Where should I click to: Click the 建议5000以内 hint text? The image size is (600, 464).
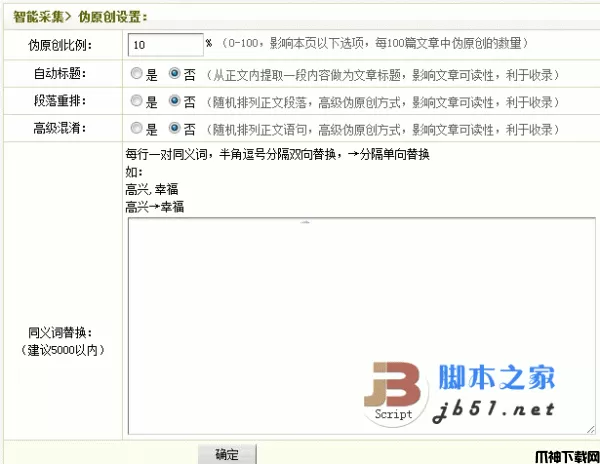[x=62, y=350]
